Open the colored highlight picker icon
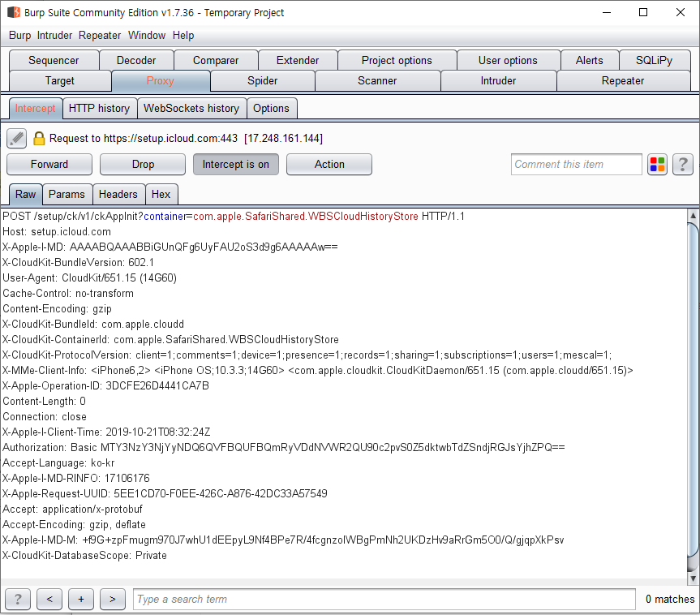This screenshot has width=700, height=615. point(657,165)
